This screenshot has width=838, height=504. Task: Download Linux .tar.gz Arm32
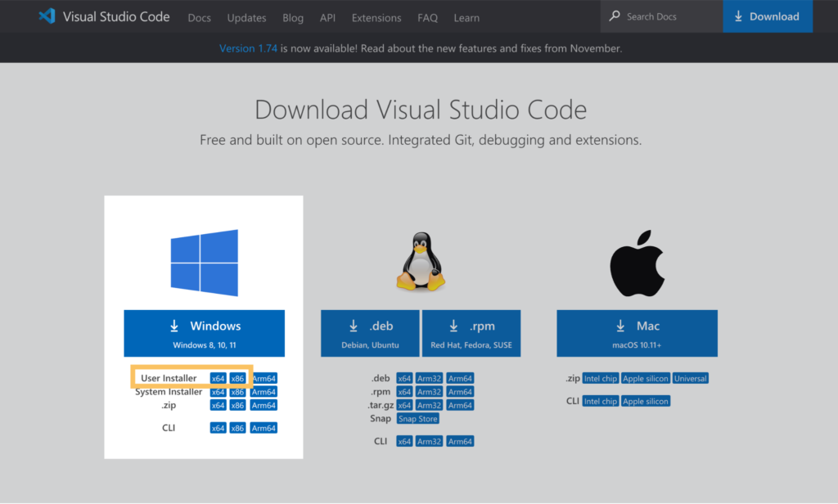point(429,405)
